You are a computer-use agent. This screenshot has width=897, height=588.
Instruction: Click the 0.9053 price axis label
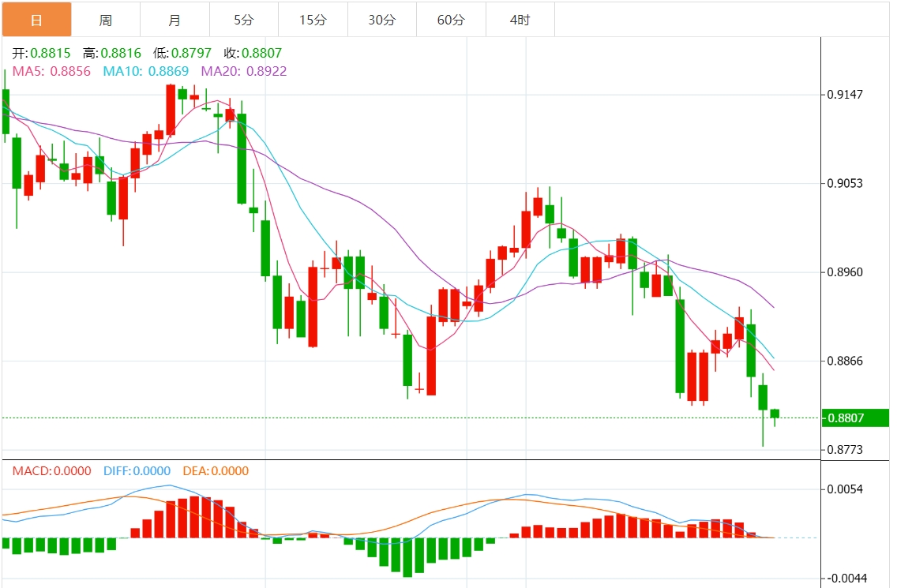845,184
